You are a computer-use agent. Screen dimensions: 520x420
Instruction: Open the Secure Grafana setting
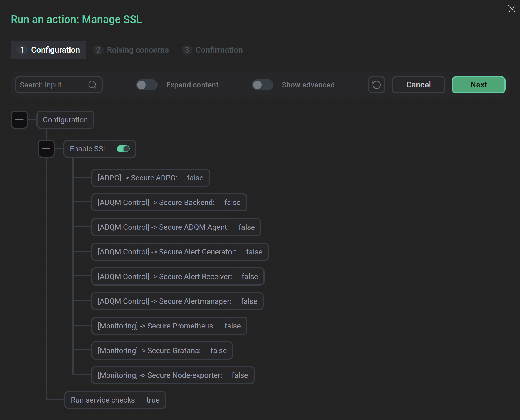pos(162,350)
